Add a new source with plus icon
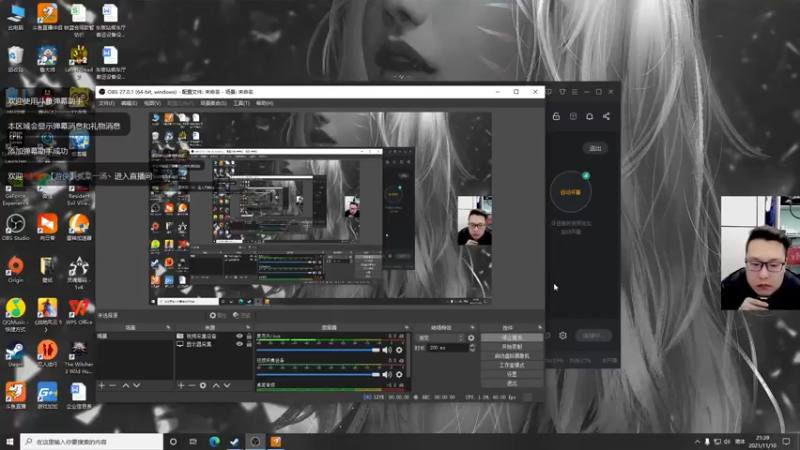Image resolution: width=800 pixels, height=450 pixels. pos(181,385)
